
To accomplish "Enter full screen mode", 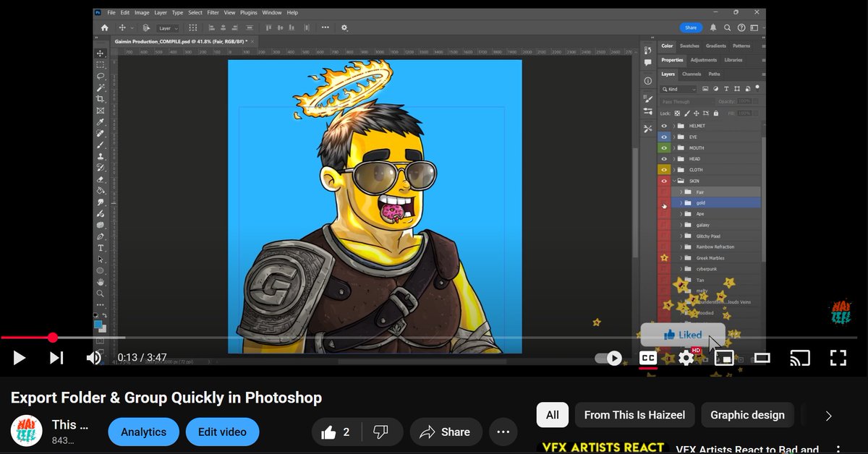I will click(x=838, y=357).
